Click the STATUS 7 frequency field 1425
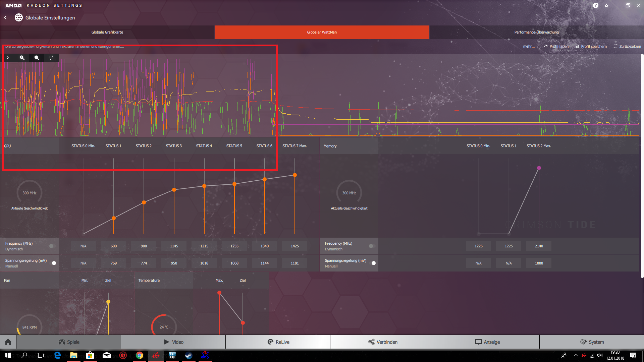 click(295, 246)
